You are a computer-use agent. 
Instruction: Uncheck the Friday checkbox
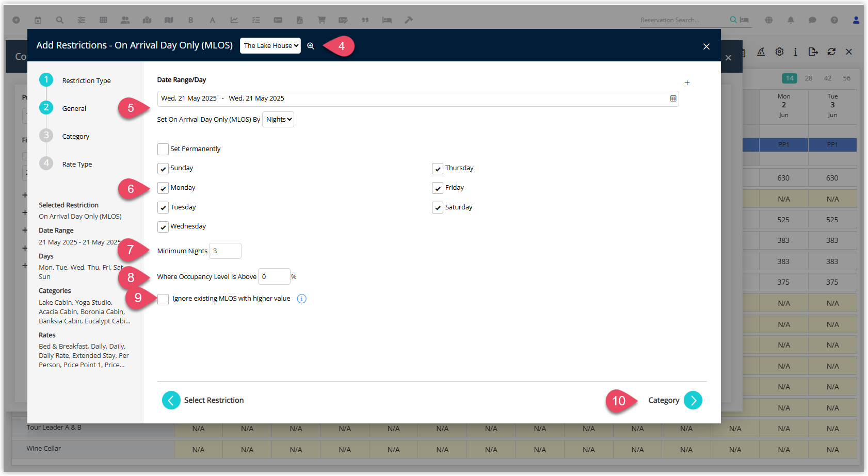pos(438,188)
